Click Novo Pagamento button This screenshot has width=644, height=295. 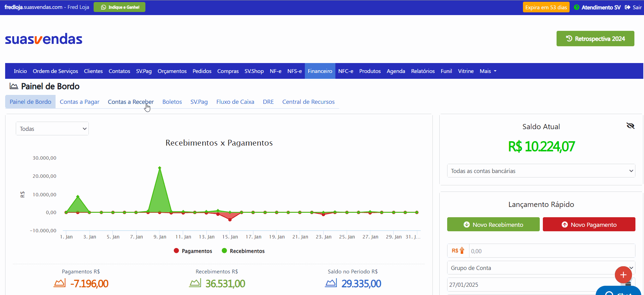(x=589, y=224)
